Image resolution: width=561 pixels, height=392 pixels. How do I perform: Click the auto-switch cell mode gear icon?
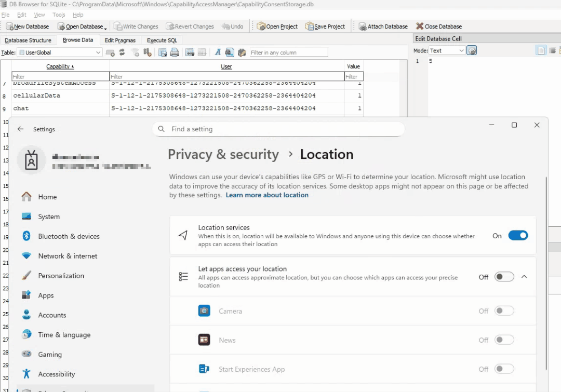click(x=472, y=50)
